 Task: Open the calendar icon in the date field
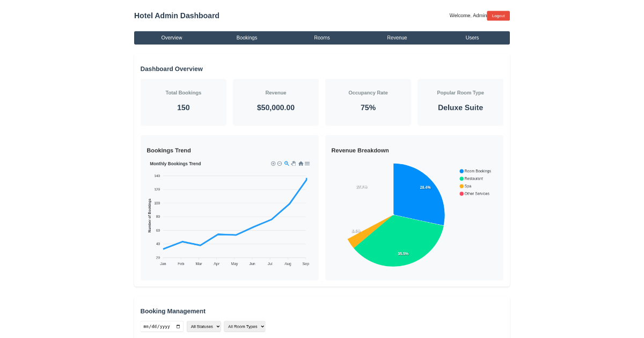coord(177,326)
